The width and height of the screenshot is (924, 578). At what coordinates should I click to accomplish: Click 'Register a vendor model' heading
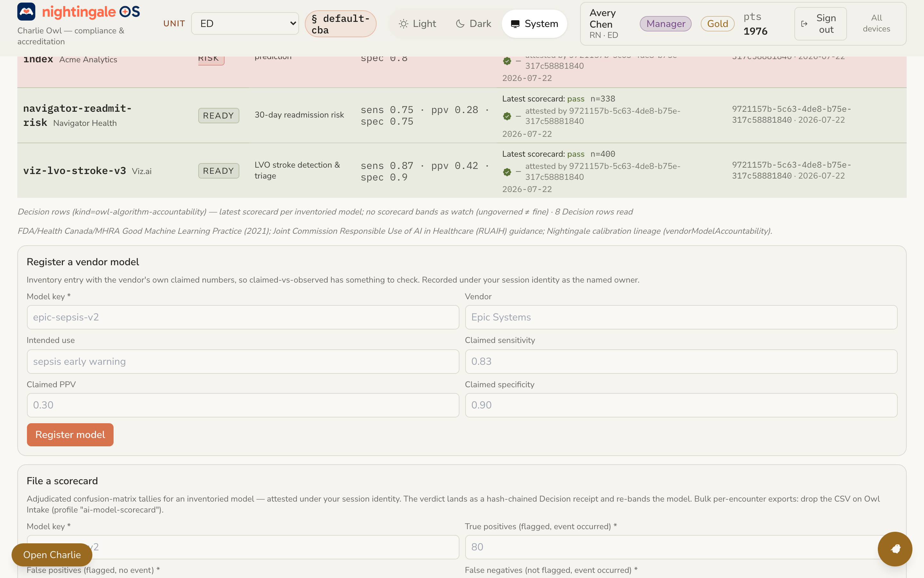coord(83,262)
